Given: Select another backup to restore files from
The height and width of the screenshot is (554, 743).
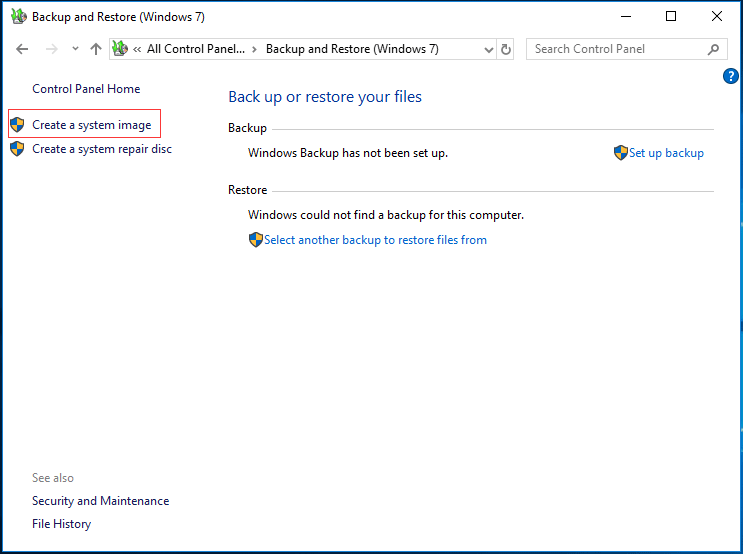Looking at the screenshot, I should (x=375, y=240).
